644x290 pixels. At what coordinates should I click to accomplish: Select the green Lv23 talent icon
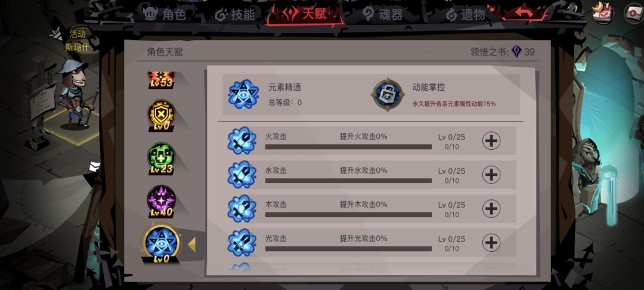pos(162,158)
